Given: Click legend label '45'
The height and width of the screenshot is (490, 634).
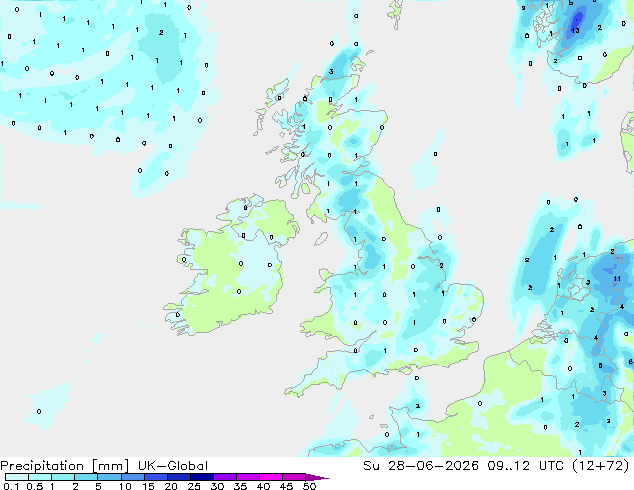Looking at the screenshot, I should click(286, 486).
